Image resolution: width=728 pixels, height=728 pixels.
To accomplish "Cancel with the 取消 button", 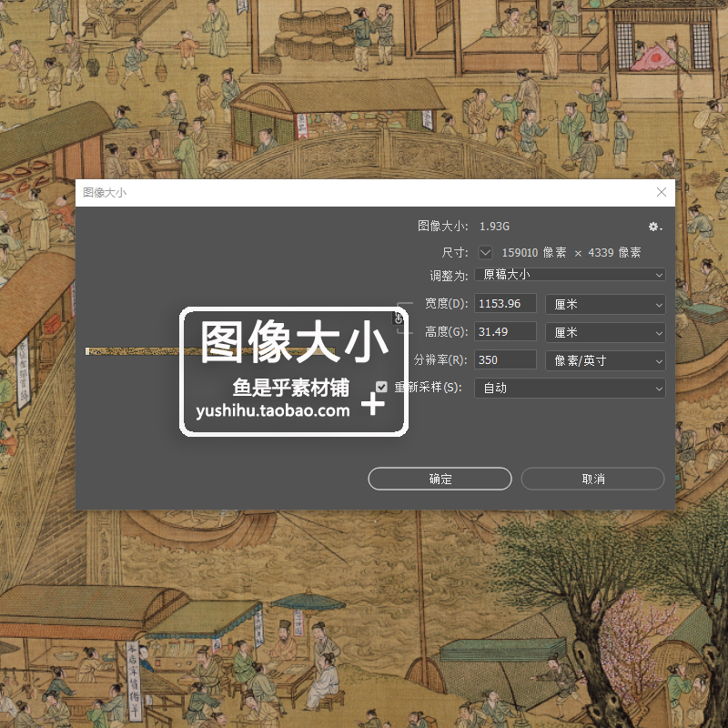I will (x=593, y=479).
